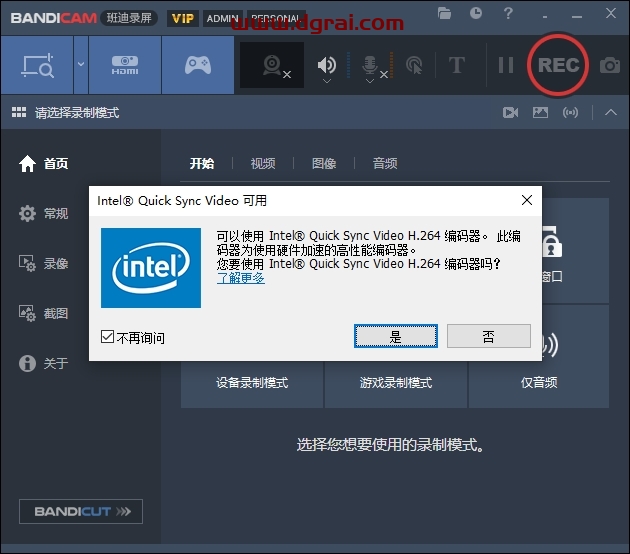Viewport: 630px width, 554px height.
Task: Click the grid icon beside 请选择录制模式
Action: [x=19, y=112]
